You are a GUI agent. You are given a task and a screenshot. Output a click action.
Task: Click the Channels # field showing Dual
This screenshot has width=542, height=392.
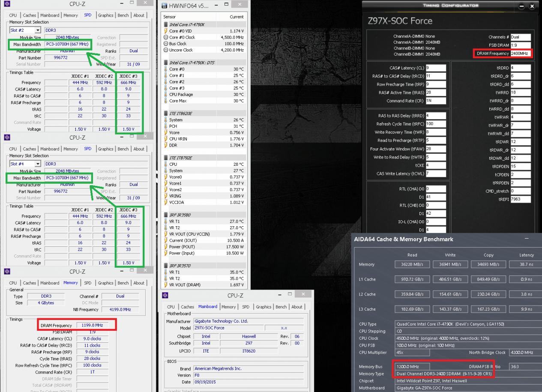tap(521, 37)
